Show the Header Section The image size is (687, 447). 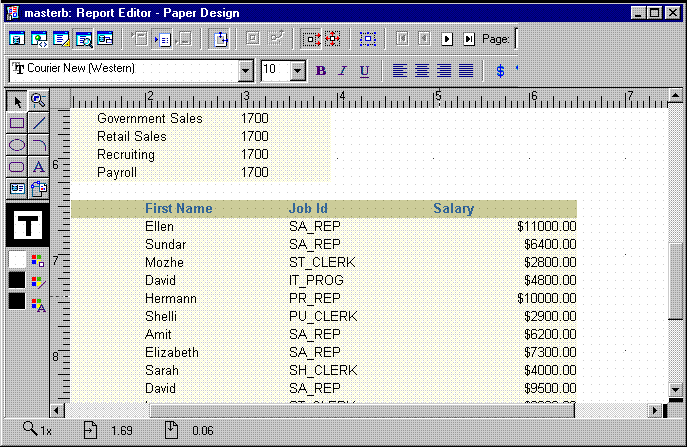(140, 39)
